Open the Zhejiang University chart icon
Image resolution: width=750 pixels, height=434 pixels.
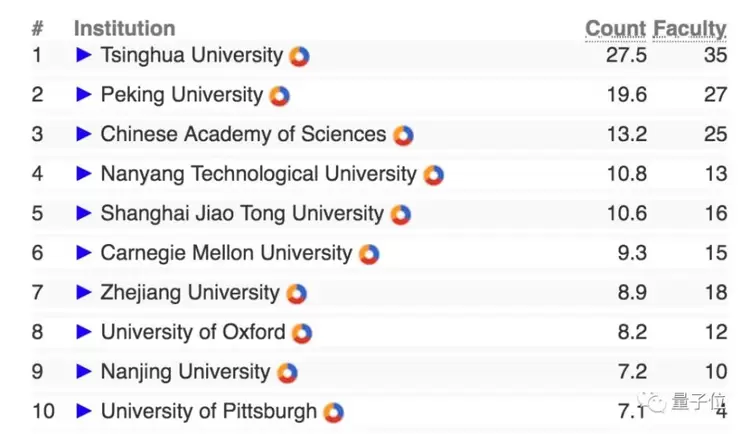pyautogui.click(x=296, y=294)
